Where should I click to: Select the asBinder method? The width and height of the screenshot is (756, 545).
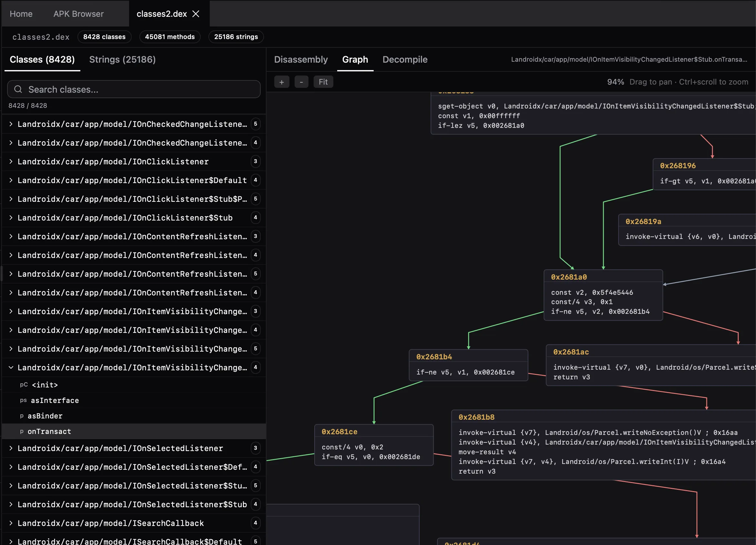[x=45, y=416]
